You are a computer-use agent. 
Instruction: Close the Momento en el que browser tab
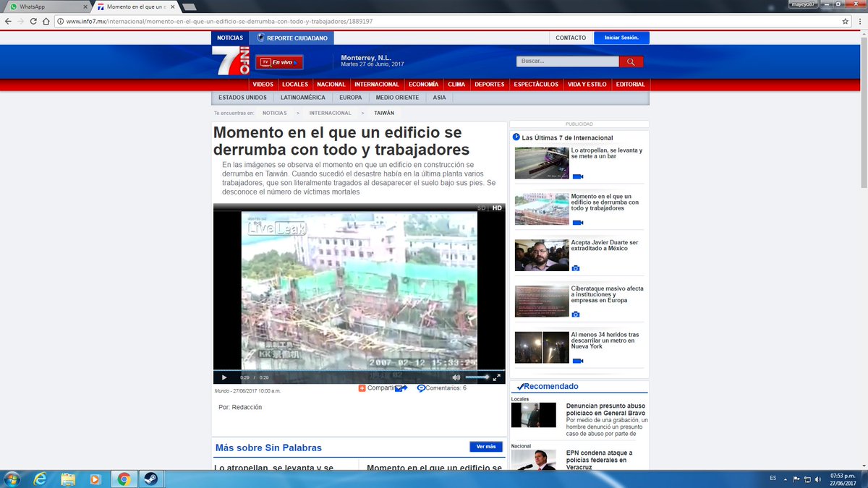[x=172, y=7]
